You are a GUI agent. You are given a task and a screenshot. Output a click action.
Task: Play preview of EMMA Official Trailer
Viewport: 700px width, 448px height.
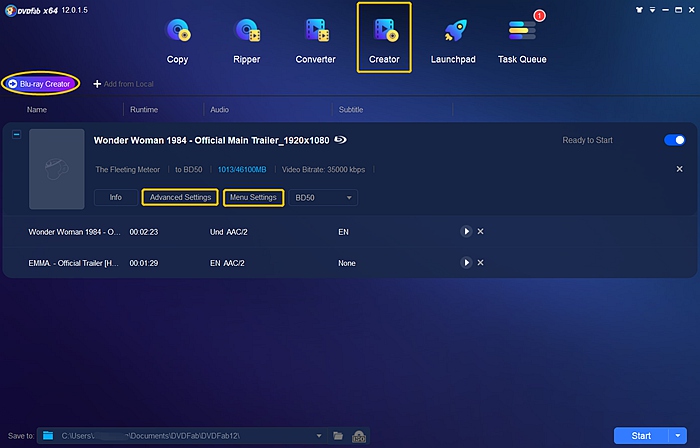tap(466, 262)
